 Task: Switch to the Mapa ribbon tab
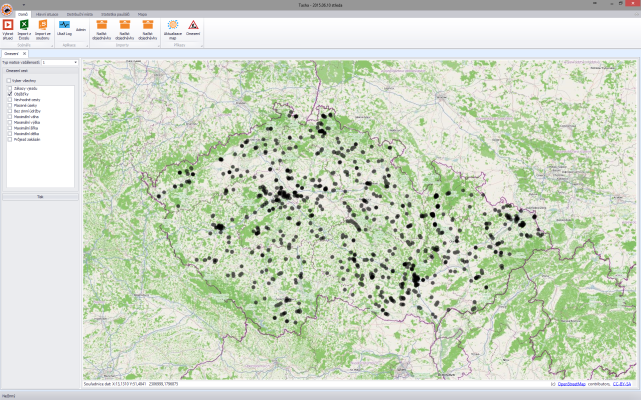point(142,14)
